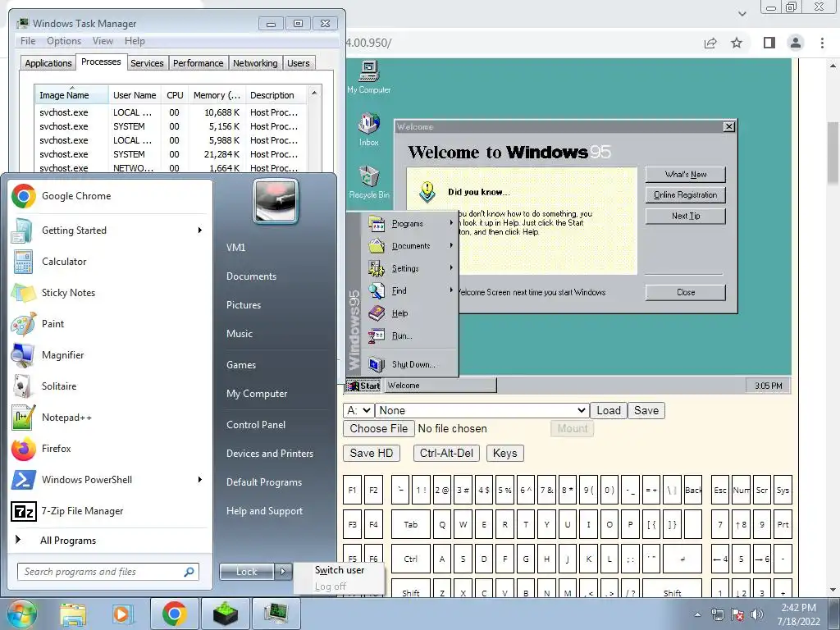840x630 pixels.
Task: Click Choose File button
Action: point(379,428)
